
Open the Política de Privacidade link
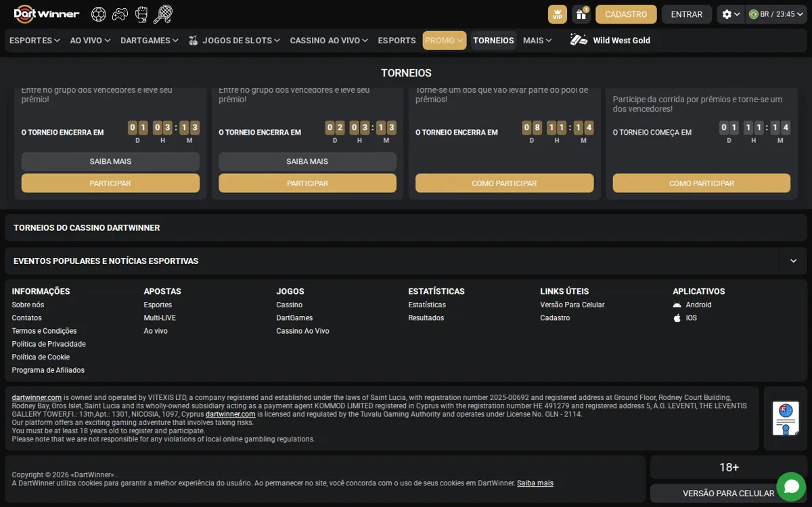(x=49, y=344)
